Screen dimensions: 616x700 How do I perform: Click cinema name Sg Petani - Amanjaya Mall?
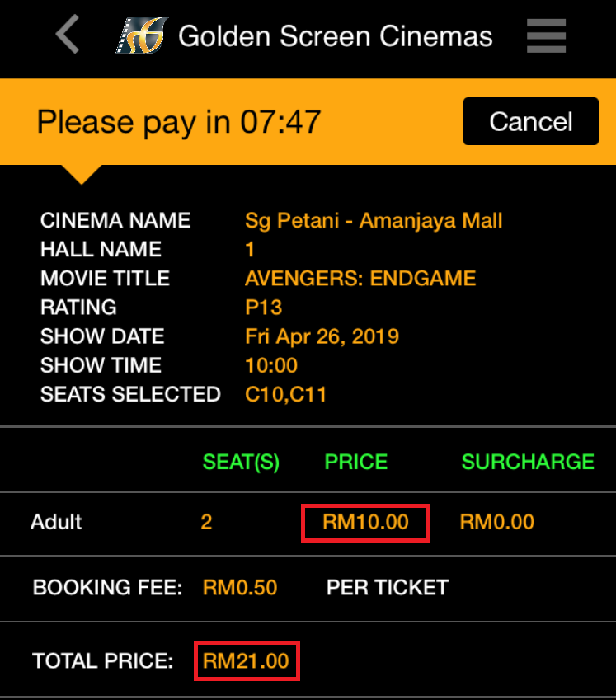point(374,221)
